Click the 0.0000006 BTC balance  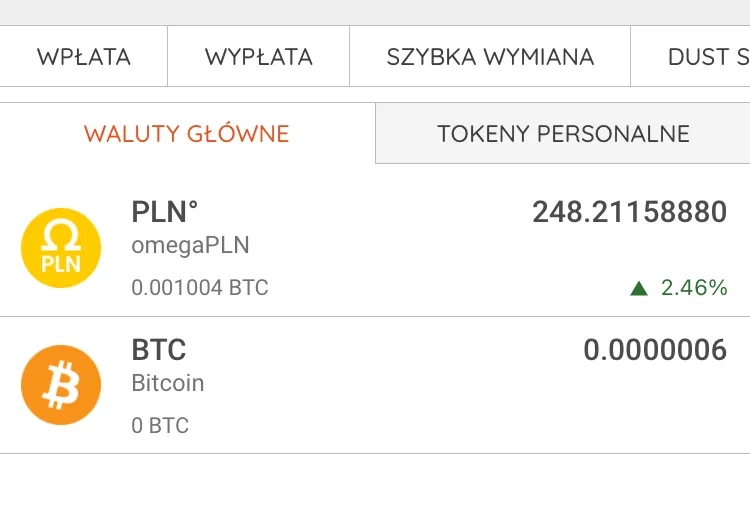(x=655, y=350)
